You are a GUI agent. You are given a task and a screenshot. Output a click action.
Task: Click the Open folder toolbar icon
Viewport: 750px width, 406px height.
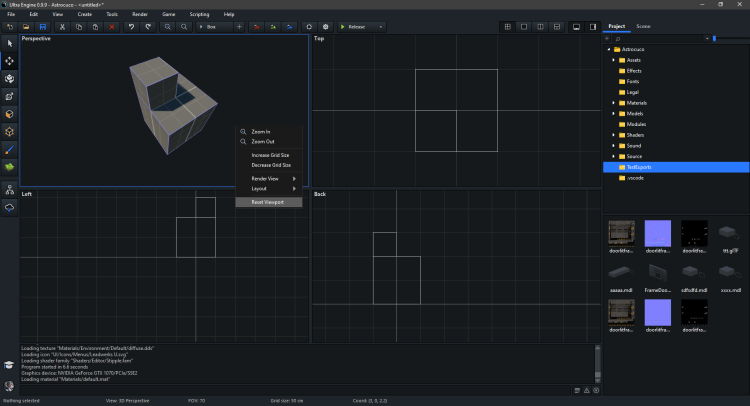(x=26, y=26)
